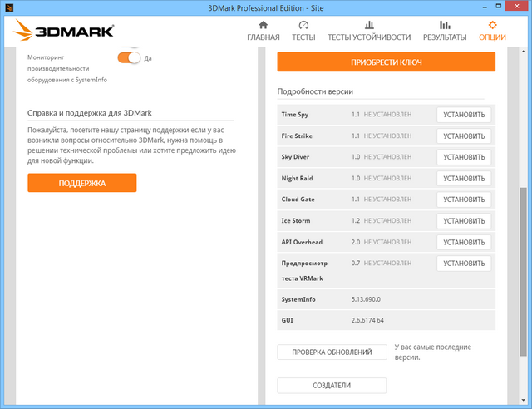
Task: Click the ПРИОБРЕСТИ КЛЮЧ button
Action: (386, 62)
